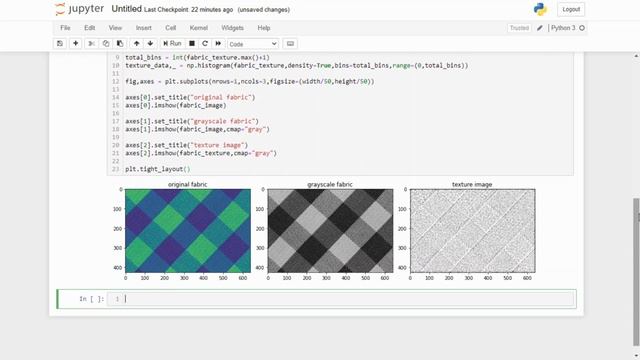Open the View menu

pos(115,28)
